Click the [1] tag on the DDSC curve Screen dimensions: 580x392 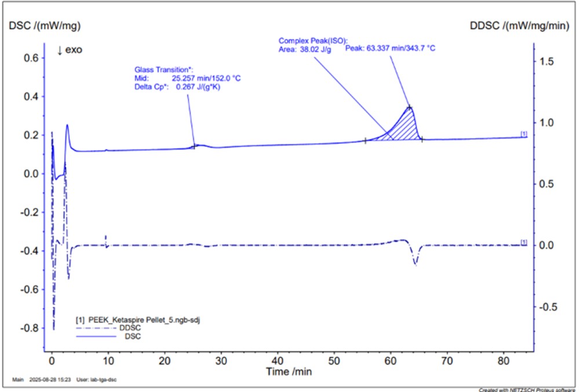pyautogui.click(x=524, y=242)
